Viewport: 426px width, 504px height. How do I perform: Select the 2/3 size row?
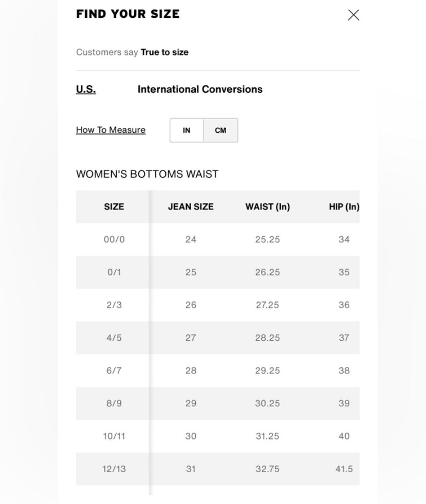point(217,305)
